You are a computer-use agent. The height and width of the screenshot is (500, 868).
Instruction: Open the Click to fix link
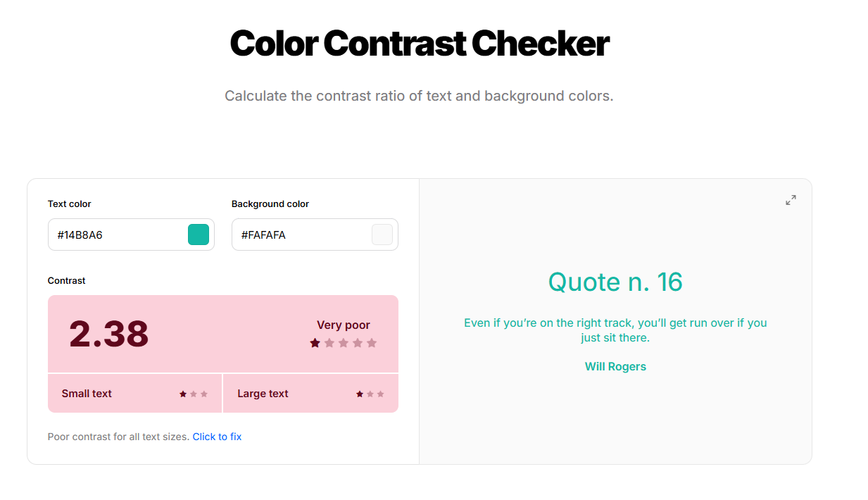coord(217,437)
